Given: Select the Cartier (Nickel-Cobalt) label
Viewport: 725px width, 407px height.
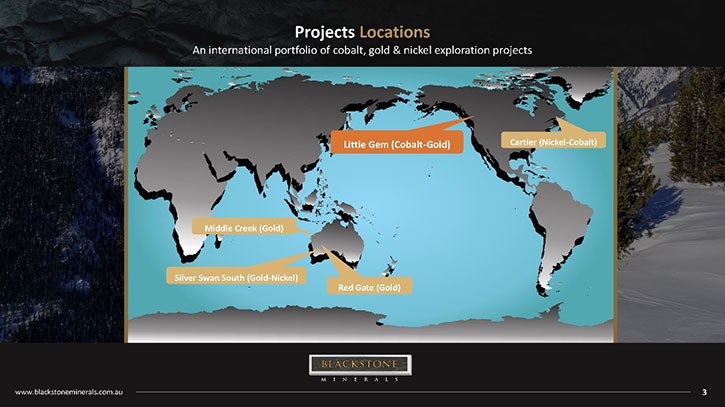Looking at the screenshot, I should point(553,142).
